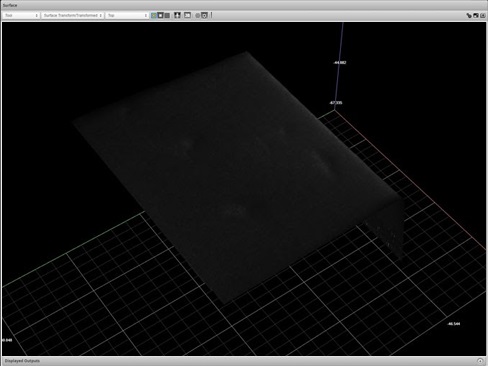
Task: Click the gray circle icon in toolbar
Action: 197,15
